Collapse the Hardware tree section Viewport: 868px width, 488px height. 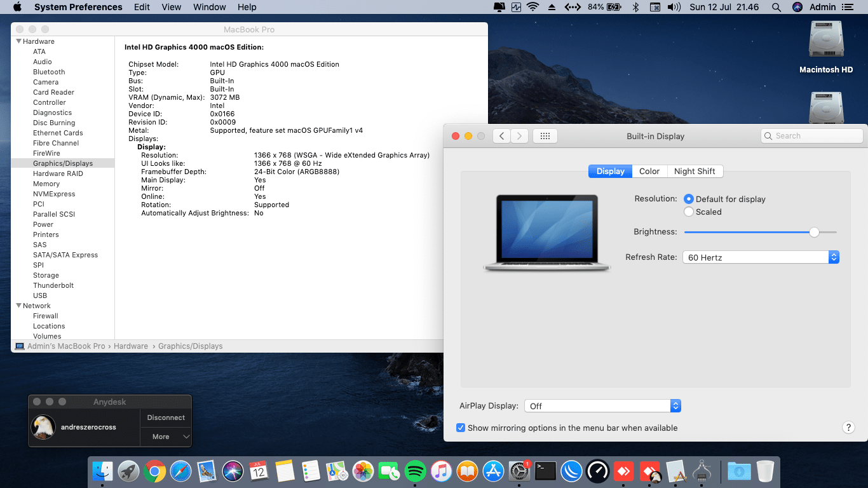tap(19, 41)
